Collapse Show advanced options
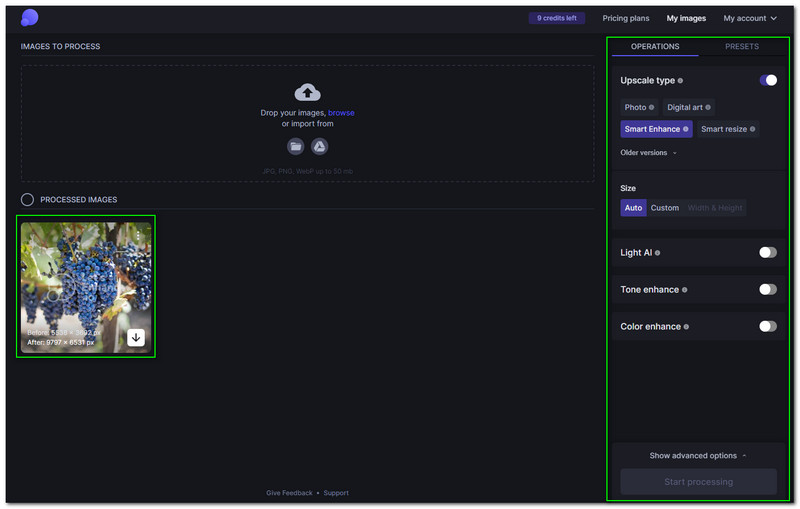The height and width of the screenshot is (509, 800). pyautogui.click(x=698, y=456)
